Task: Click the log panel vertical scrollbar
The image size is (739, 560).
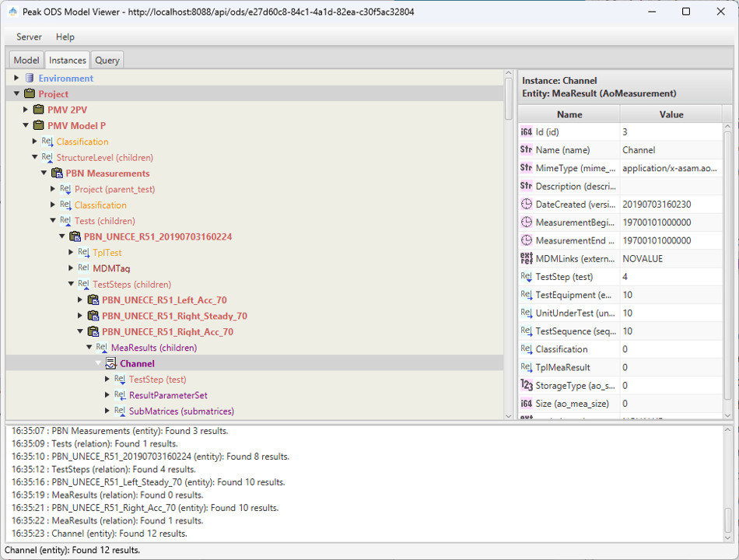Action: 728,482
